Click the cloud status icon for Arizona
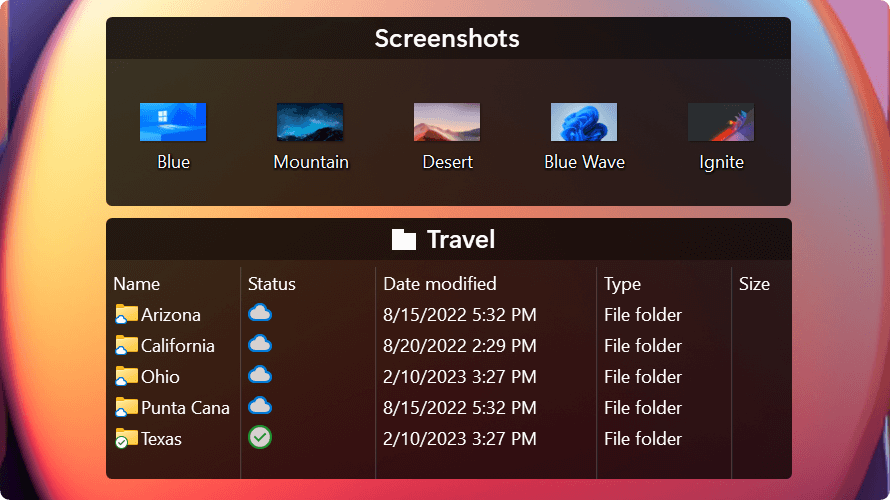The height and width of the screenshot is (500, 890). (260, 313)
